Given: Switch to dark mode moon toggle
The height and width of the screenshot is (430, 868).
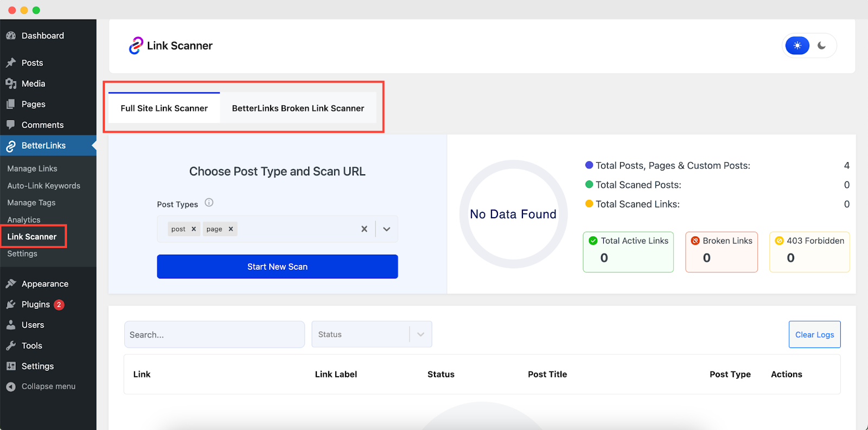Looking at the screenshot, I should pos(822,46).
